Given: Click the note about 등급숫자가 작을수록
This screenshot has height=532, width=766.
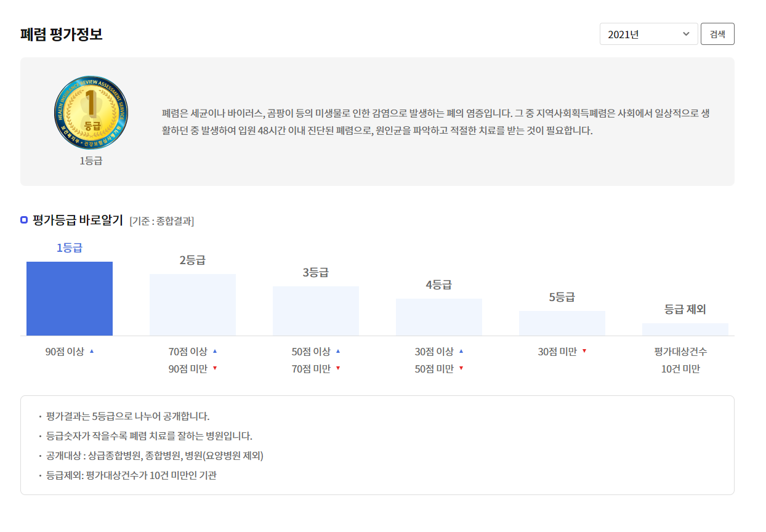Looking at the screenshot, I should 149,436.
